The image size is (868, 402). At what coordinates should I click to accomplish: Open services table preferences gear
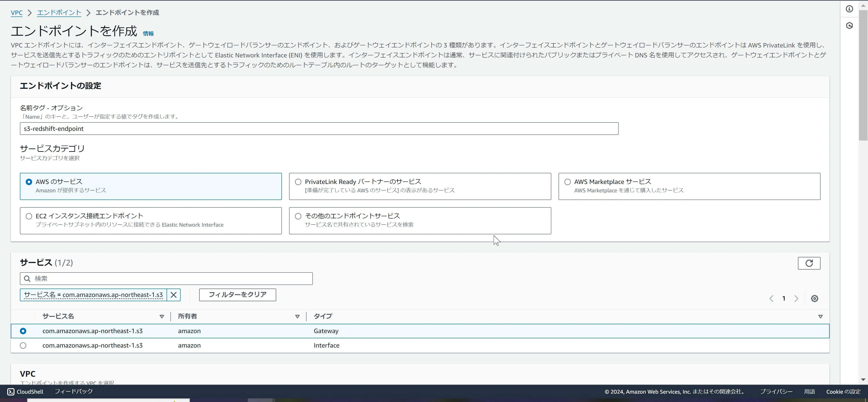point(814,299)
